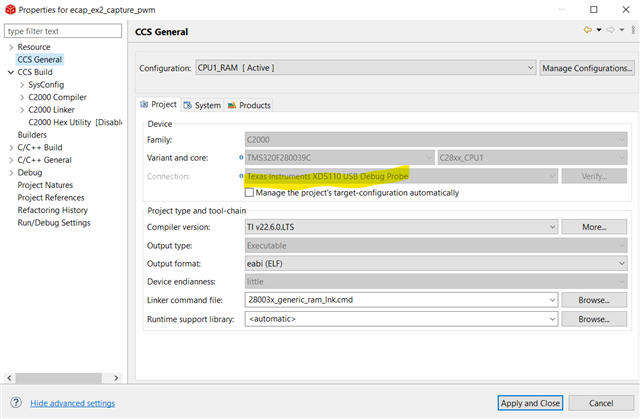Viewport: 640px width, 419px height.
Task: Open the Configuration dropdown
Action: 530,68
